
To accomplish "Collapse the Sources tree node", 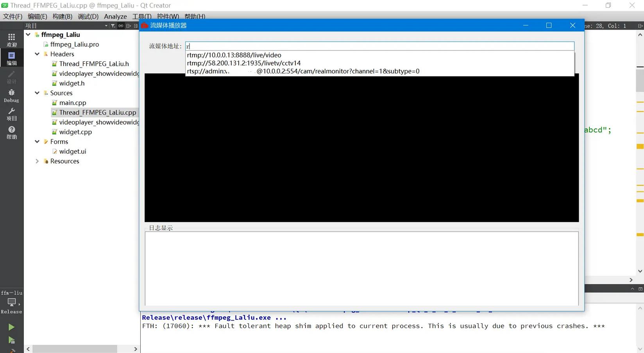I will click(37, 93).
